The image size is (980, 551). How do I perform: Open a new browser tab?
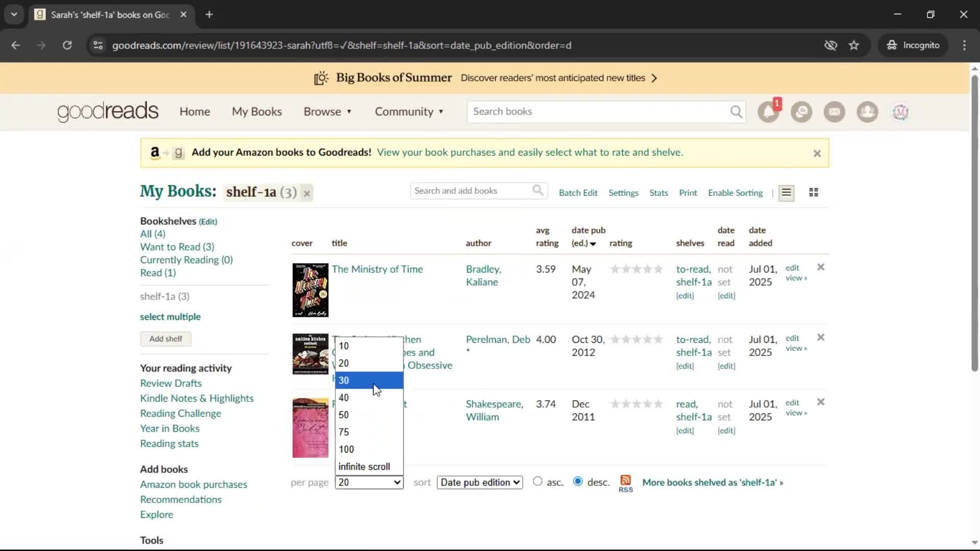point(209,14)
